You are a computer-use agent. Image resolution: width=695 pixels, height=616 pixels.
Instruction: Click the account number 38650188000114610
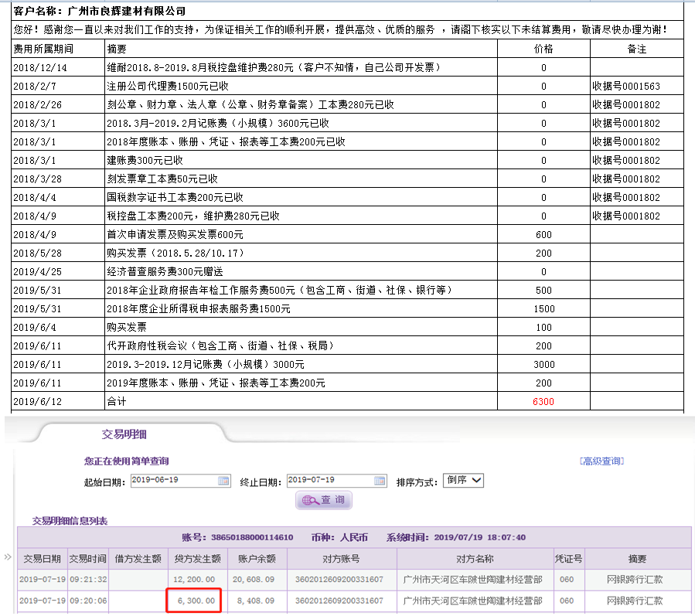(252, 538)
